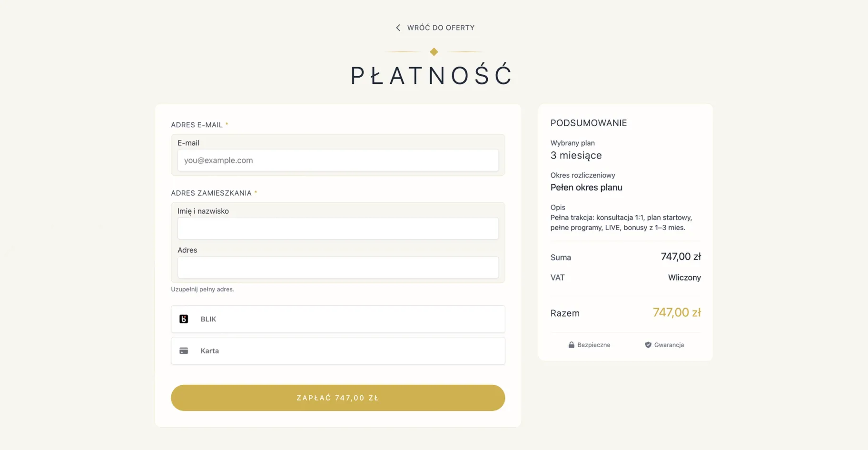868x450 pixels.
Task: Click the back chevron arrow icon
Action: [398, 28]
